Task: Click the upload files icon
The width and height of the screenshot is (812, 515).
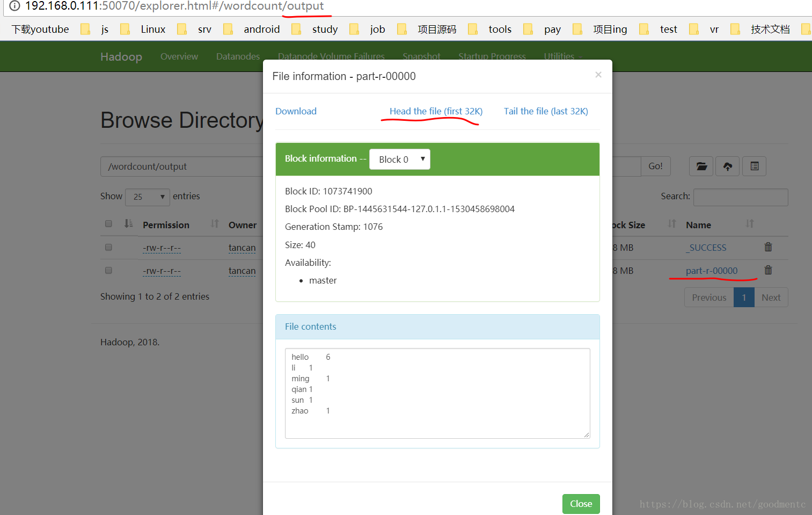Action: pos(728,166)
